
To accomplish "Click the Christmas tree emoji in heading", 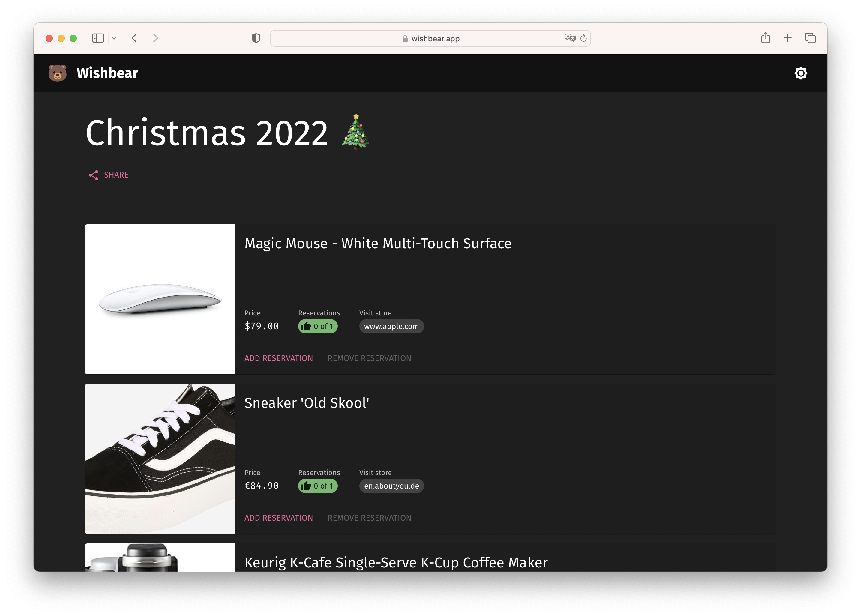I will 355,132.
